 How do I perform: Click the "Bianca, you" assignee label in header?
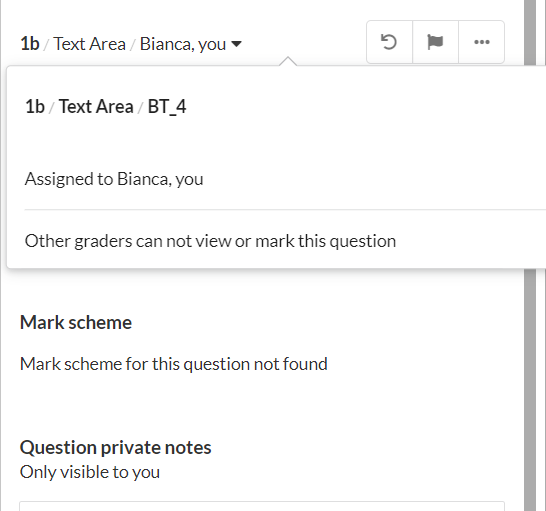click(x=183, y=44)
